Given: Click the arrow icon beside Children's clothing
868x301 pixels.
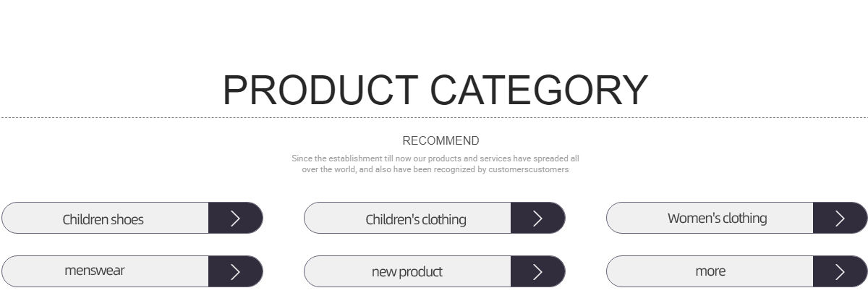Looking at the screenshot, I should point(537,219).
